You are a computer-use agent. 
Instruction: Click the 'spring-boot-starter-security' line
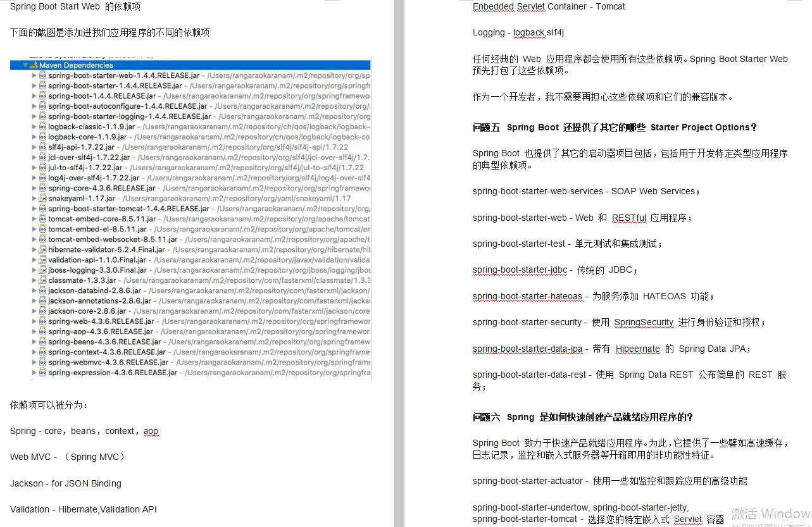[619, 323]
